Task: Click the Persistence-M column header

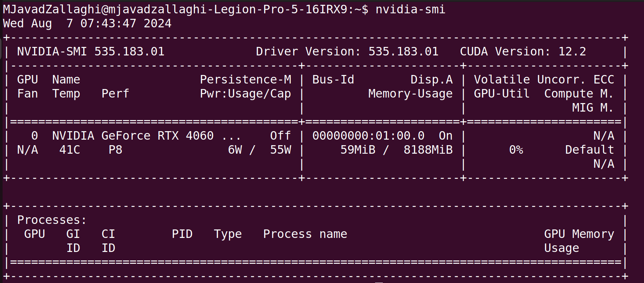Action: [246, 79]
